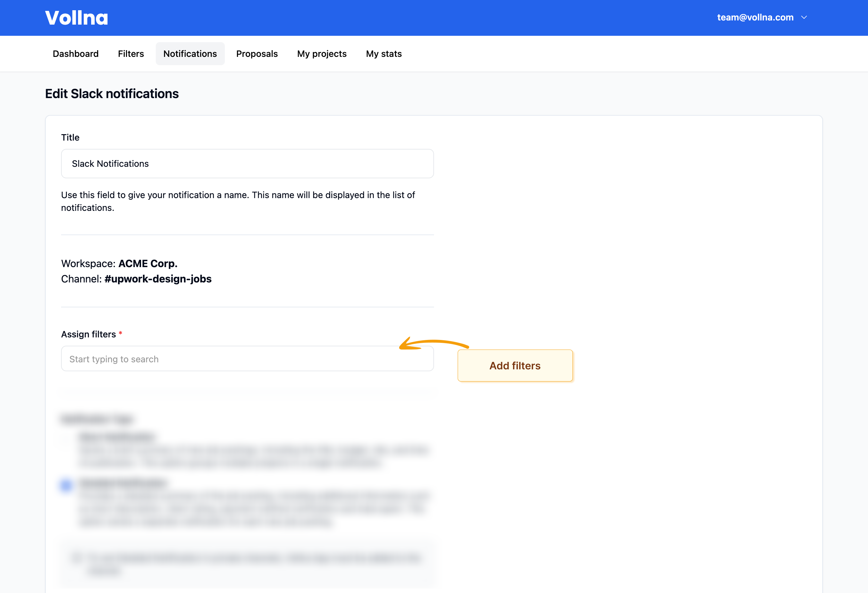
Task: Switch to the Proposals tab
Action: click(x=256, y=54)
